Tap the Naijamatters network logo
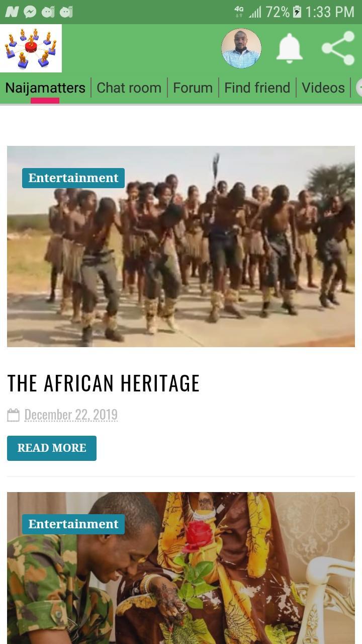362x644 pixels. 31,48
